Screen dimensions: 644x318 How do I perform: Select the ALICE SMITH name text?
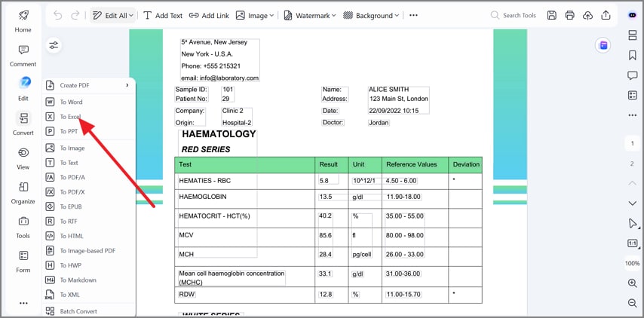tap(388, 90)
